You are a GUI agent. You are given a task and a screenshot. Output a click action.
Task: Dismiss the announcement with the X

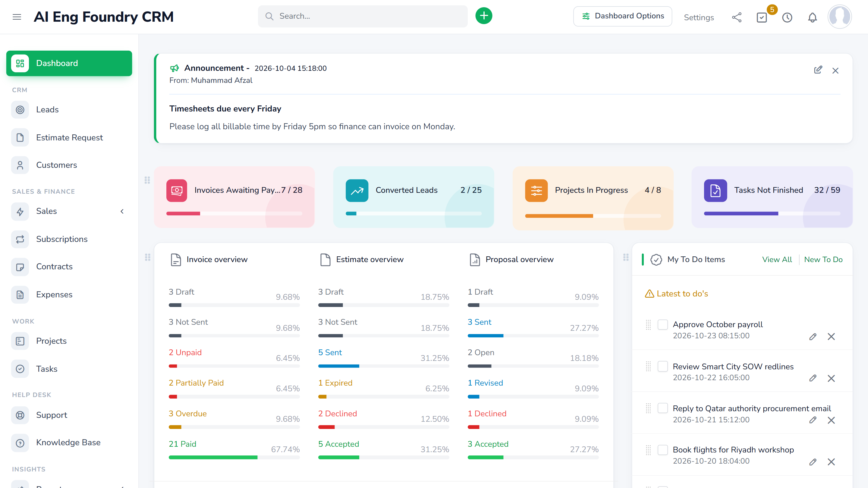(835, 71)
